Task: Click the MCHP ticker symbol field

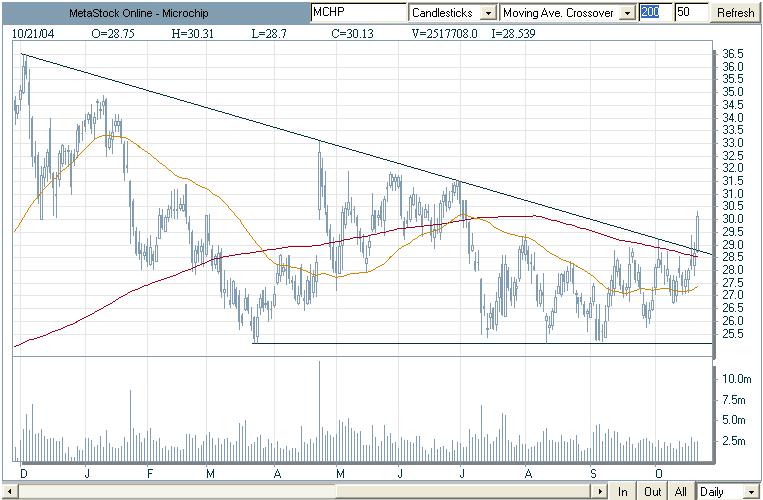Action: 358,13
